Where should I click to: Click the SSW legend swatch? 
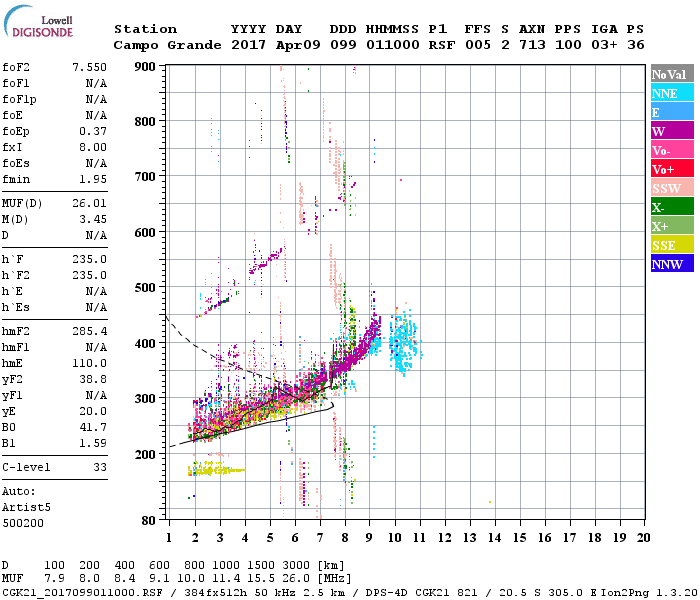[x=672, y=188]
